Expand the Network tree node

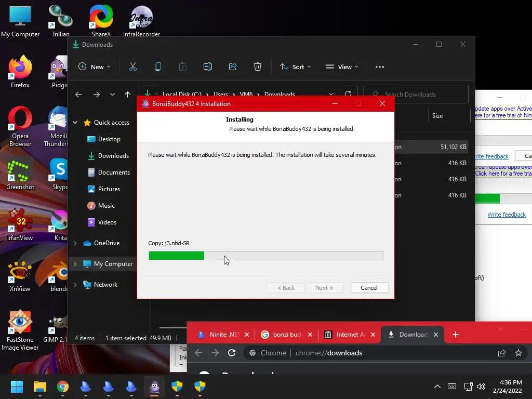click(x=75, y=285)
